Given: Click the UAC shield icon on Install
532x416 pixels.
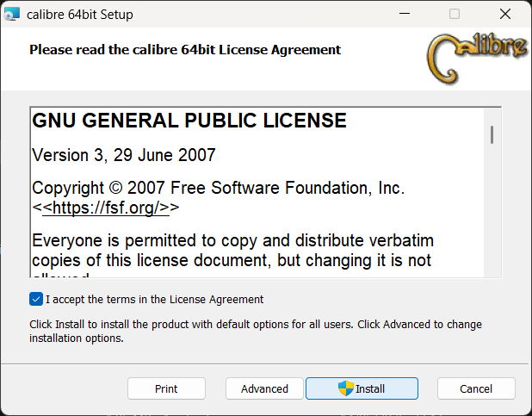Looking at the screenshot, I should [x=346, y=388].
